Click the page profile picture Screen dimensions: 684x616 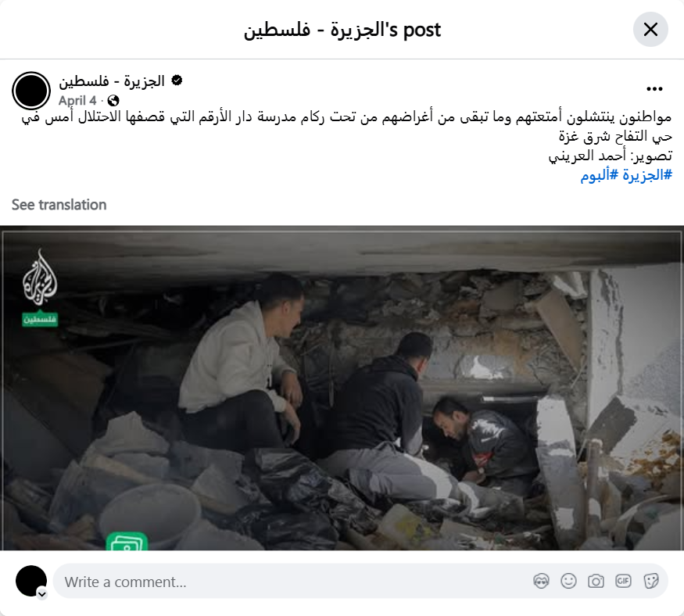tap(31, 91)
